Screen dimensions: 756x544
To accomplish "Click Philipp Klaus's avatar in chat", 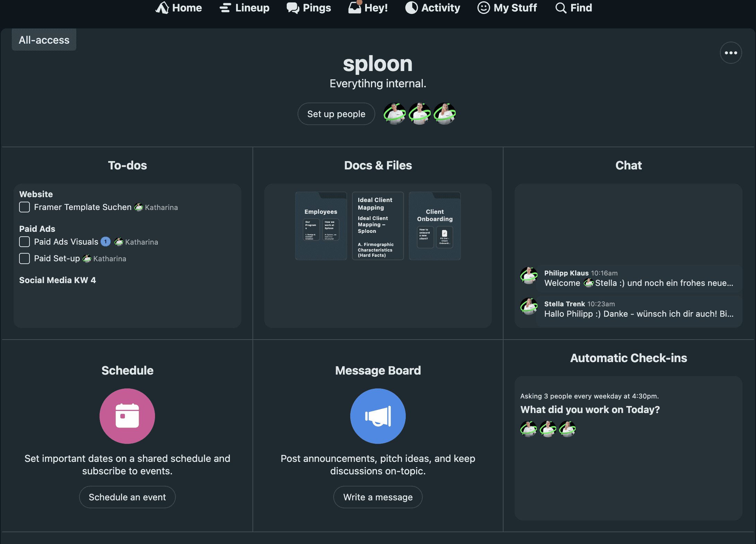I will coord(529,276).
